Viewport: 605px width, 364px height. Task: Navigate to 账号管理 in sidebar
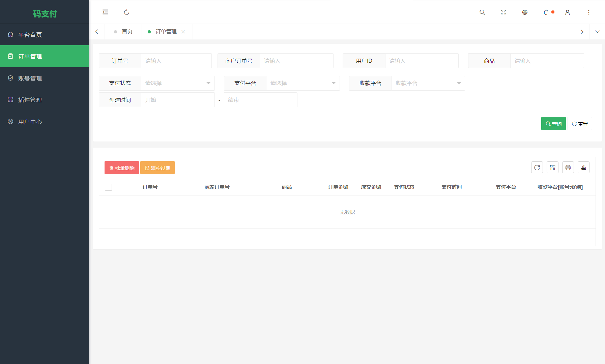point(30,78)
